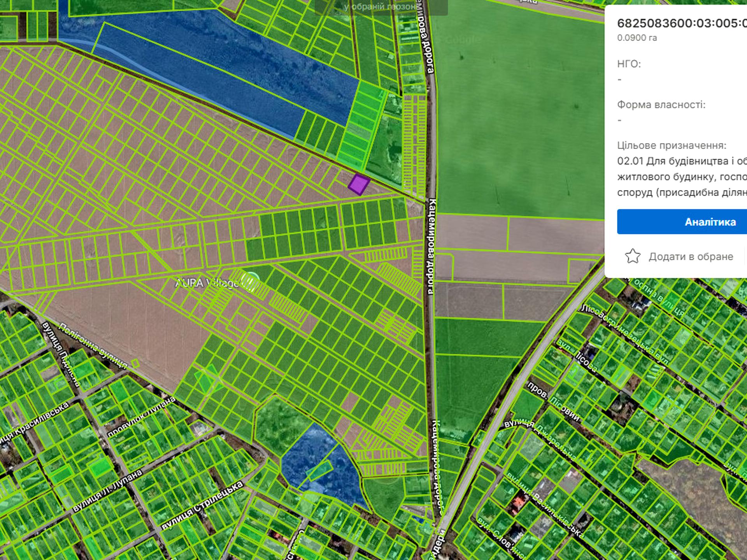Click the 0.0900 га area text
Image resolution: width=747 pixels, height=560 pixels.
(637, 38)
